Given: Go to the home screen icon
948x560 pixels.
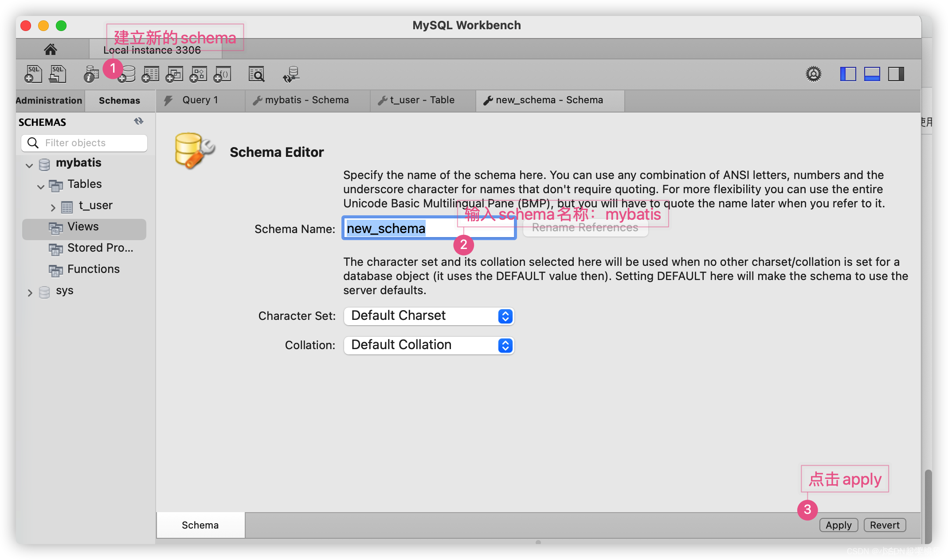Looking at the screenshot, I should point(51,49).
